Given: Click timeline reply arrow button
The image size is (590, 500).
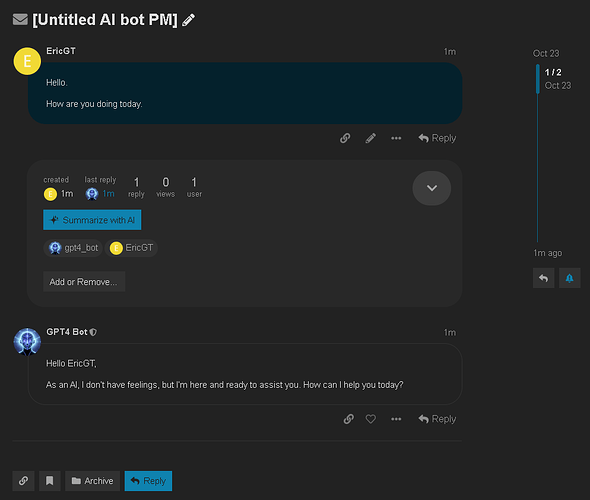Looking at the screenshot, I should [x=543, y=278].
